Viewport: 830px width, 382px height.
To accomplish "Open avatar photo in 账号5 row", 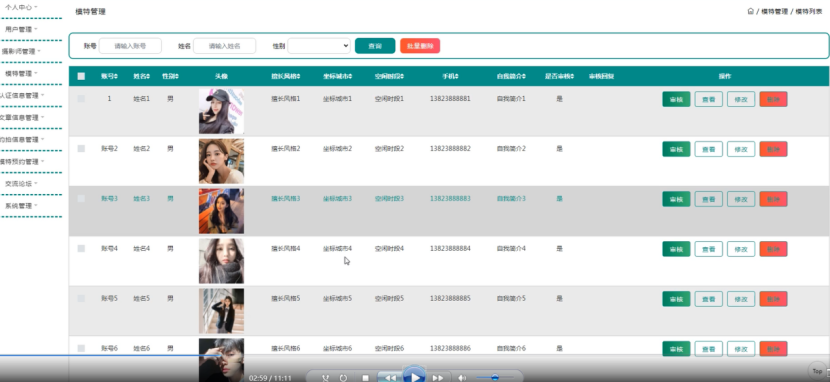I will pos(221,311).
